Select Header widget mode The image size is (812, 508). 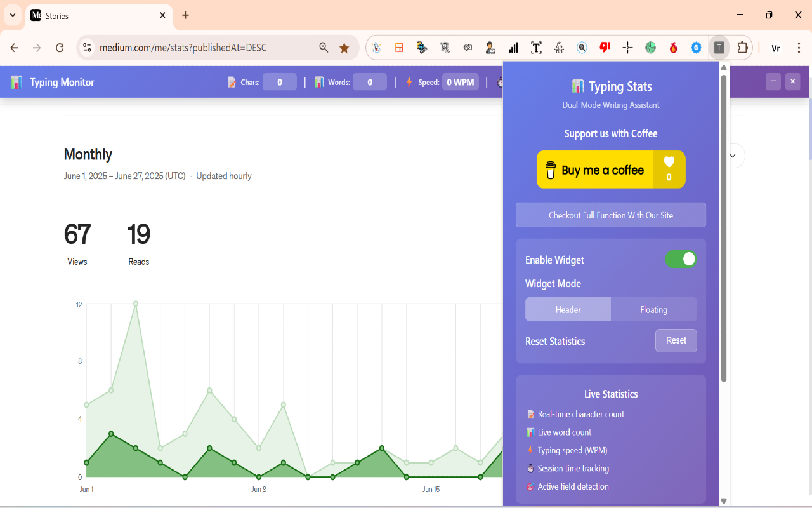(x=568, y=309)
